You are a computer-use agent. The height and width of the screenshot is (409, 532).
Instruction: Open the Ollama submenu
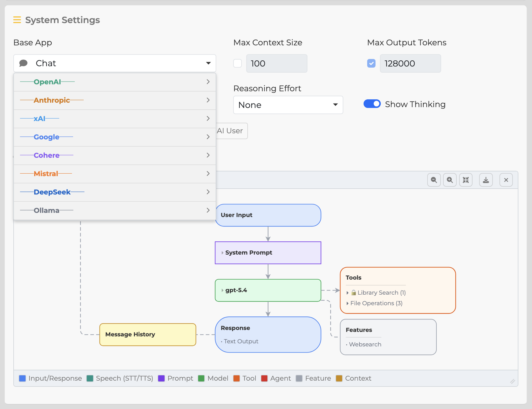(x=115, y=210)
